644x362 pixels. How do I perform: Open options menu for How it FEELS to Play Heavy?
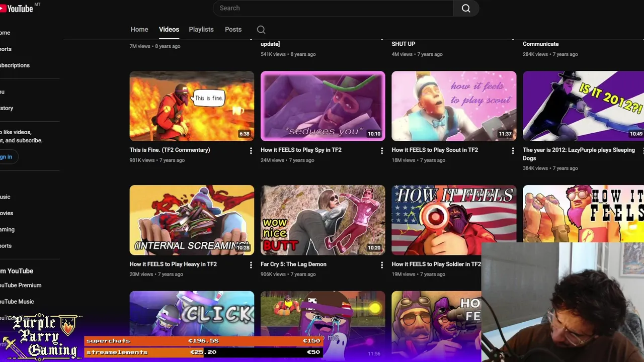pos(251,264)
